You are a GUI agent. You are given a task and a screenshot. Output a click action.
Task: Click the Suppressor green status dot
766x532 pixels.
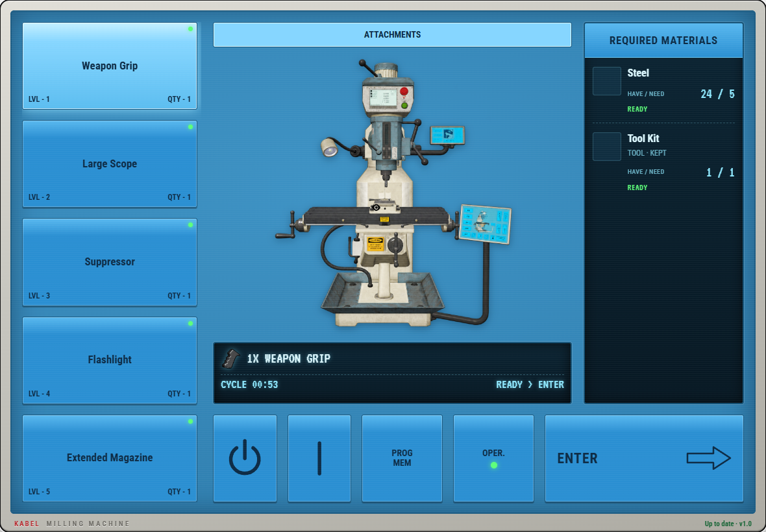point(190,225)
